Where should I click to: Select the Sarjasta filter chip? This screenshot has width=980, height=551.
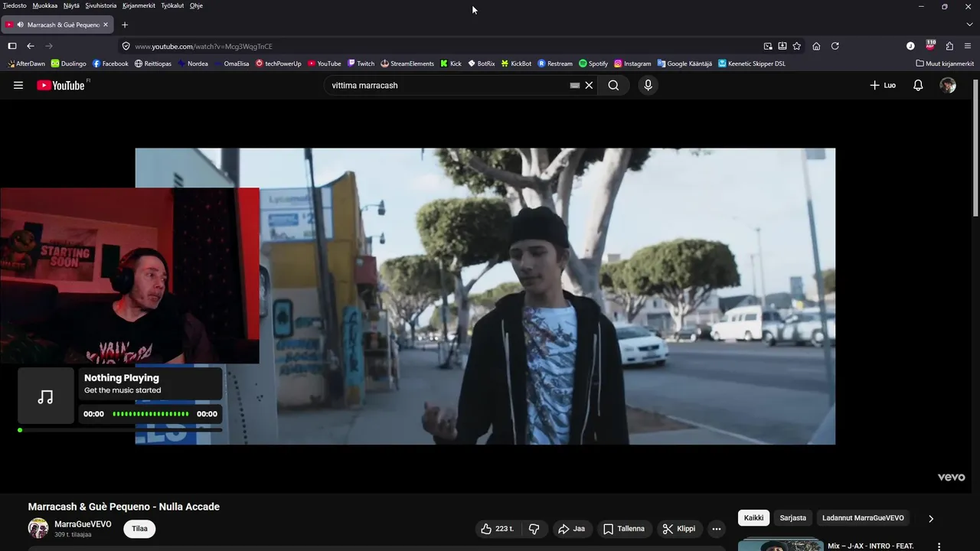click(793, 518)
